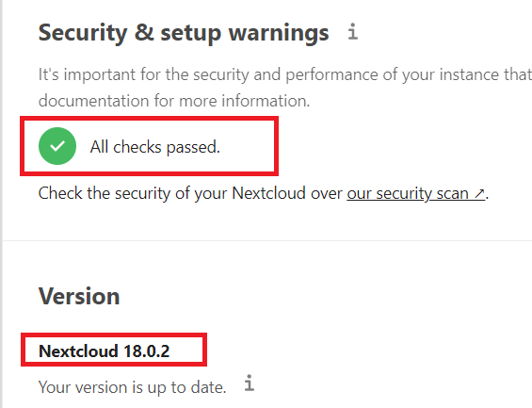Click the 'Version' section heading
Viewport: 532px width, 408px height.
(x=79, y=296)
